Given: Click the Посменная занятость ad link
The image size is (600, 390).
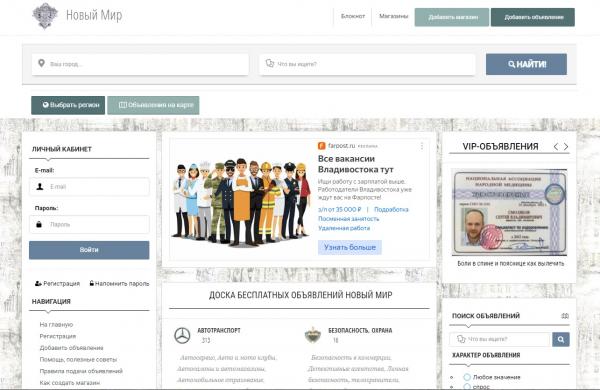Looking at the screenshot, I should pyautogui.click(x=349, y=219).
